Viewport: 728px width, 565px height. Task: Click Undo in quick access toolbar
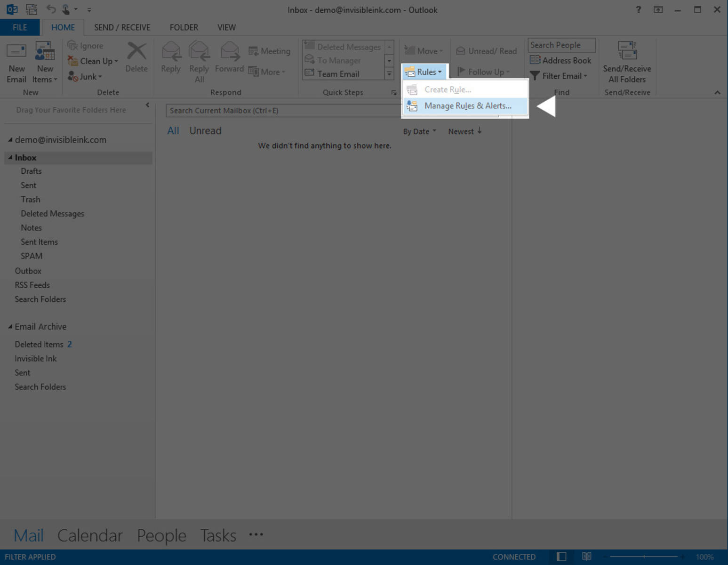(x=51, y=9)
